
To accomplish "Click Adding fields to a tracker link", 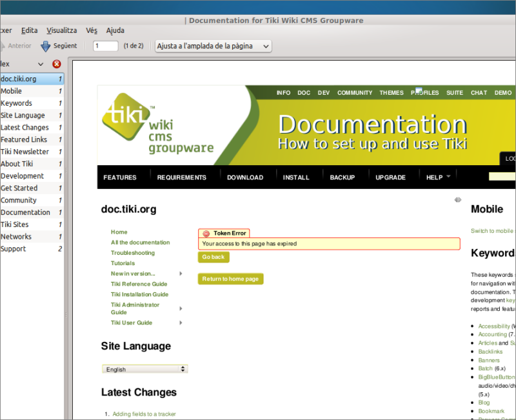I will (x=144, y=414).
